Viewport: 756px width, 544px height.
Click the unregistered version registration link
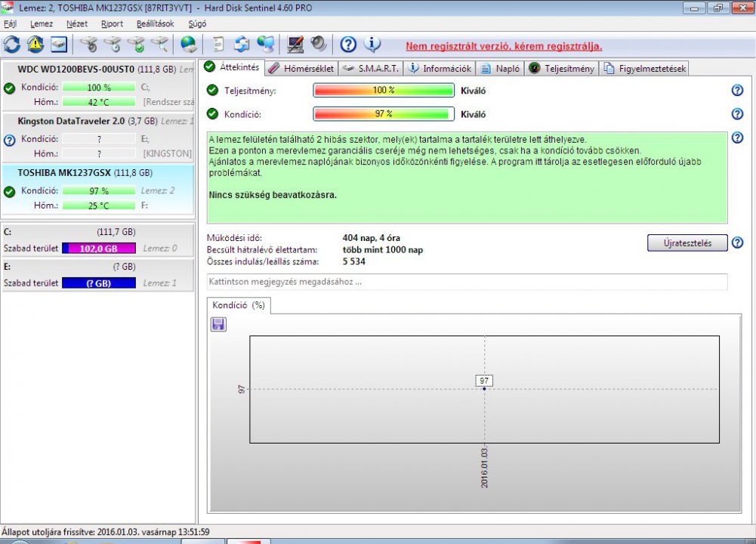pos(504,46)
